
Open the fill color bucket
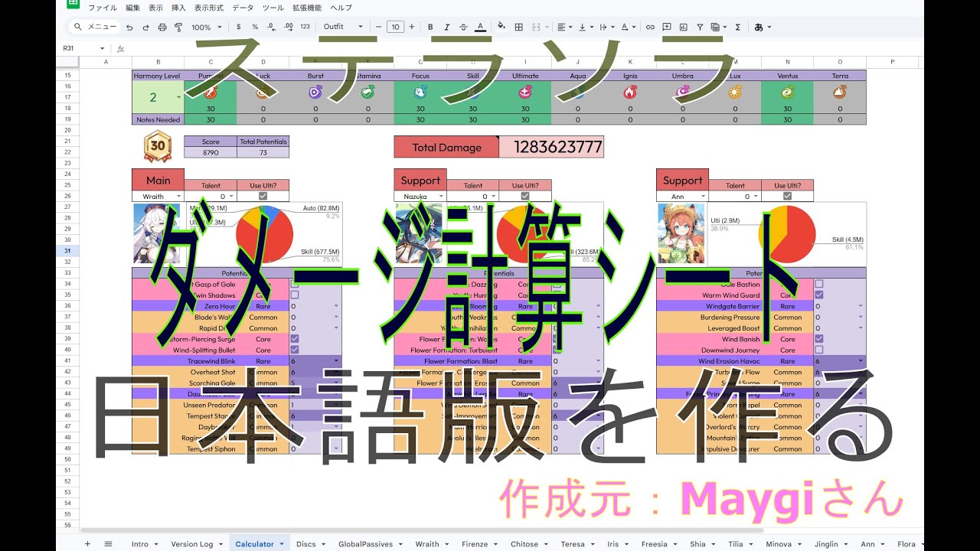point(501,27)
